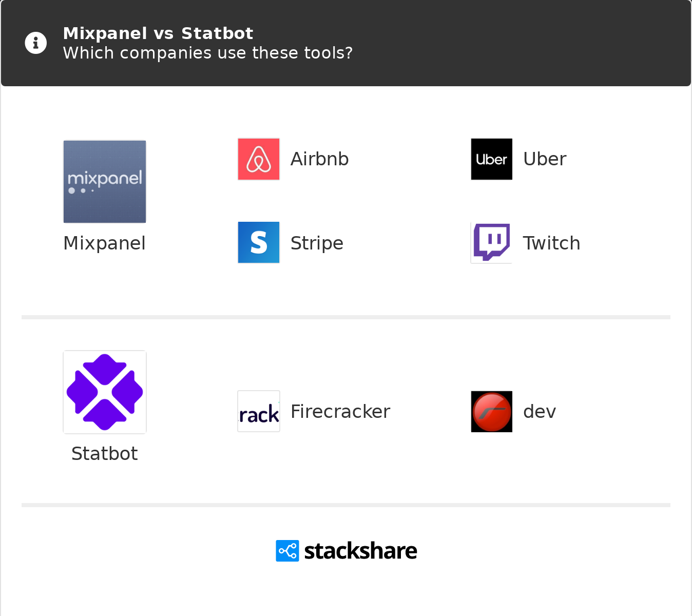This screenshot has height=616, width=692.
Task: Click the stackshare wordmark text
Action: point(360,551)
